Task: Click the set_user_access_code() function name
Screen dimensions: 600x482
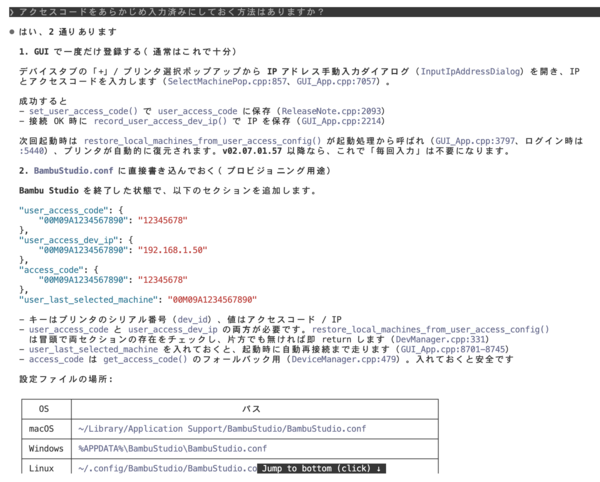Action: tap(83, 111)
